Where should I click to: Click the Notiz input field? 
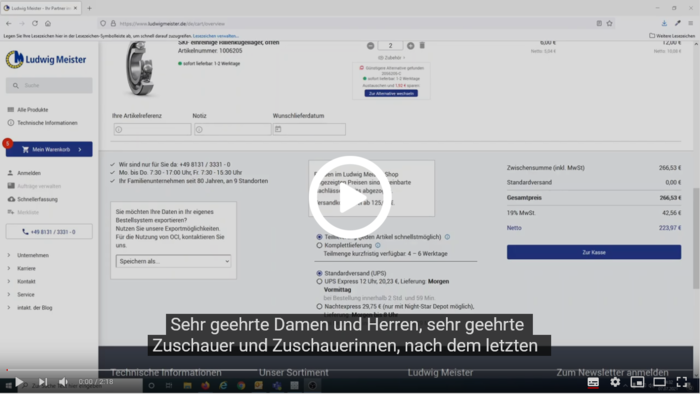coord(233,129)
